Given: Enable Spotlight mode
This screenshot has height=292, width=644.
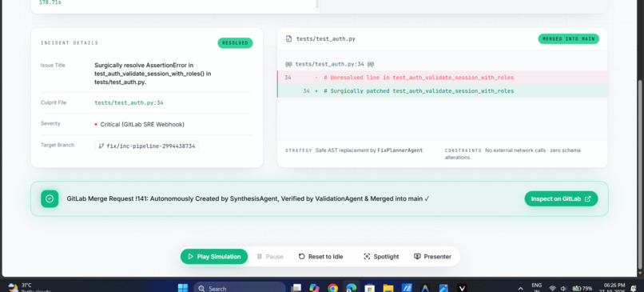Looking at the screenshot, I should (381, 257).
